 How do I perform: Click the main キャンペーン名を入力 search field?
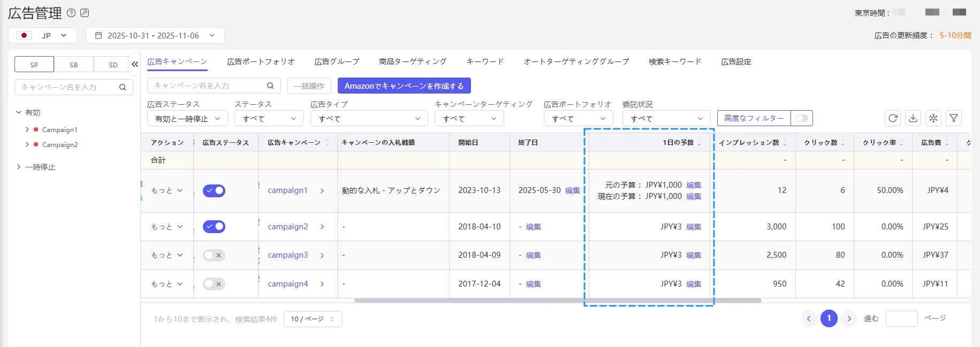click(x=214, y=86)
